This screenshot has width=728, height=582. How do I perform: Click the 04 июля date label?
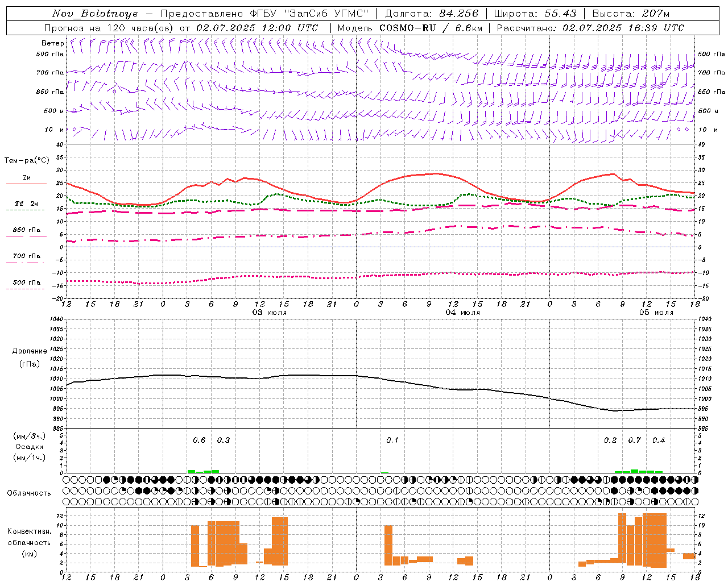click(x=463, y=313)
